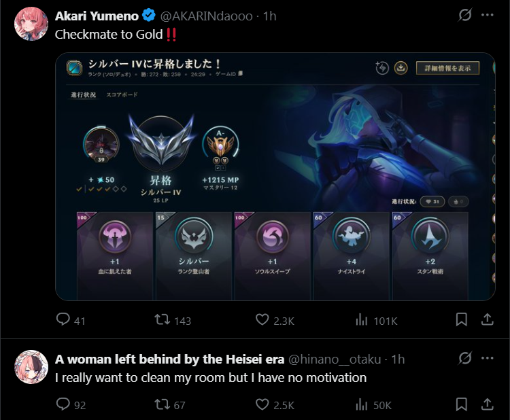Open the display name 'A woman left behind by the Heisei era'
This screenshot has height=420, width=510.
(x=169, y=360)
